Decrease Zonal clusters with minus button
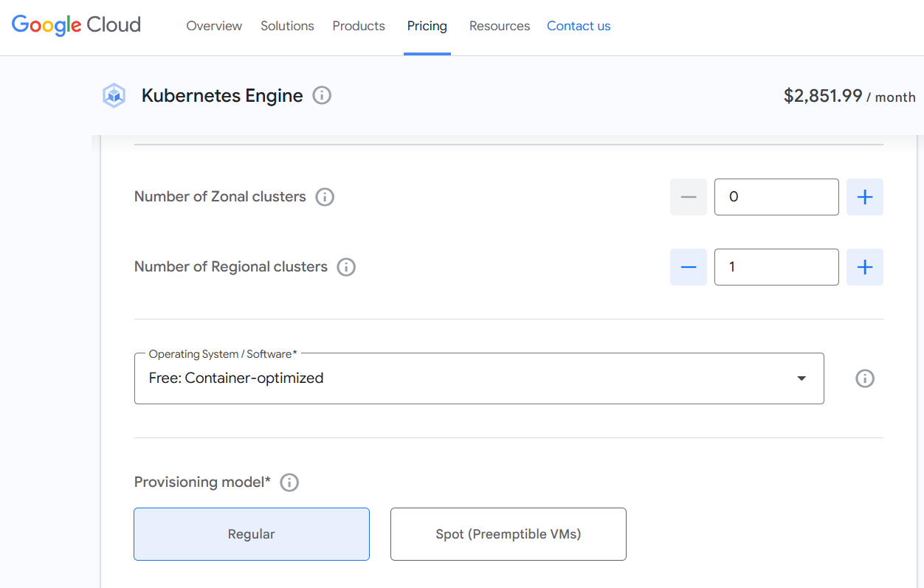The image size is (924, 588). [688, 197]
